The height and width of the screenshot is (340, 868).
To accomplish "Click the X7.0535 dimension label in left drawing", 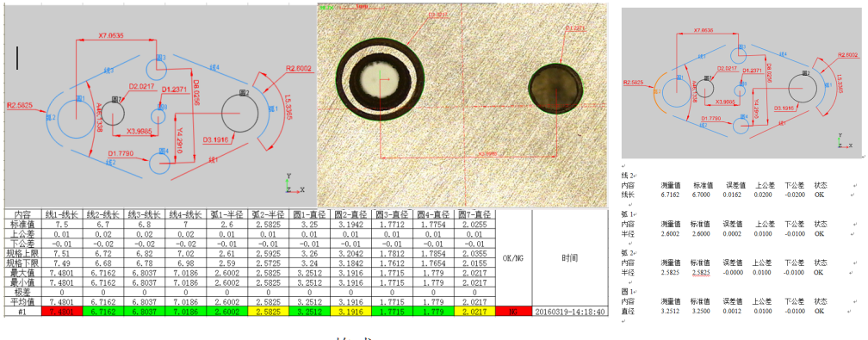I will click(111, 35).
